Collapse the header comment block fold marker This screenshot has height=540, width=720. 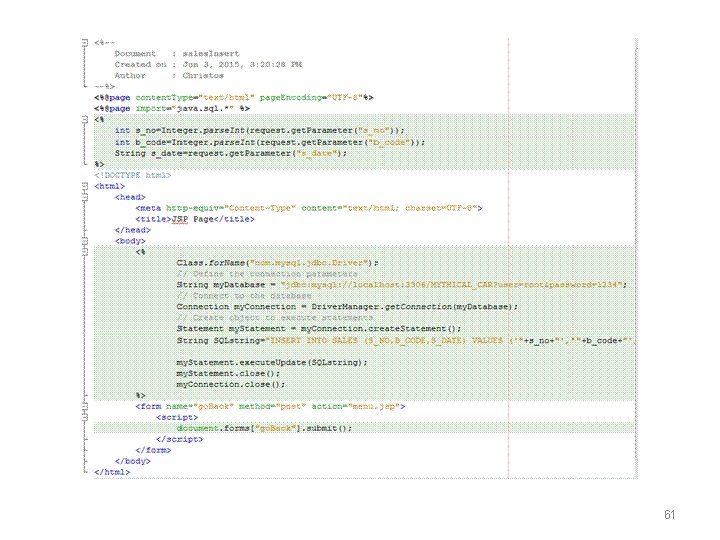[x=85, y=42]
